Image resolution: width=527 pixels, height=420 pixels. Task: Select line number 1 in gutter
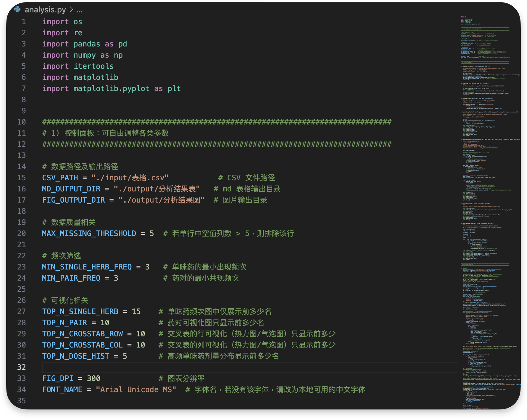[x=24, y=22]
